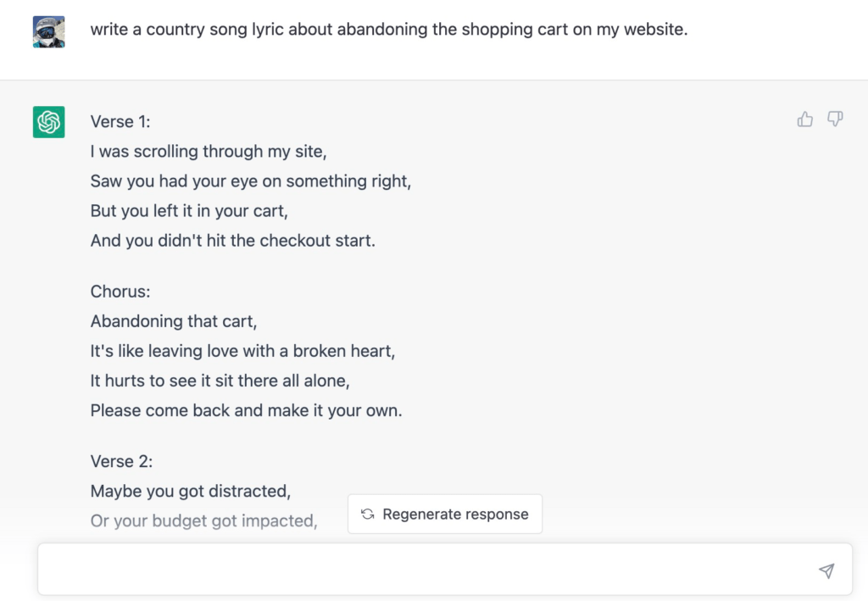Click the circular arrows regenerate icon

tap(368, 515)
